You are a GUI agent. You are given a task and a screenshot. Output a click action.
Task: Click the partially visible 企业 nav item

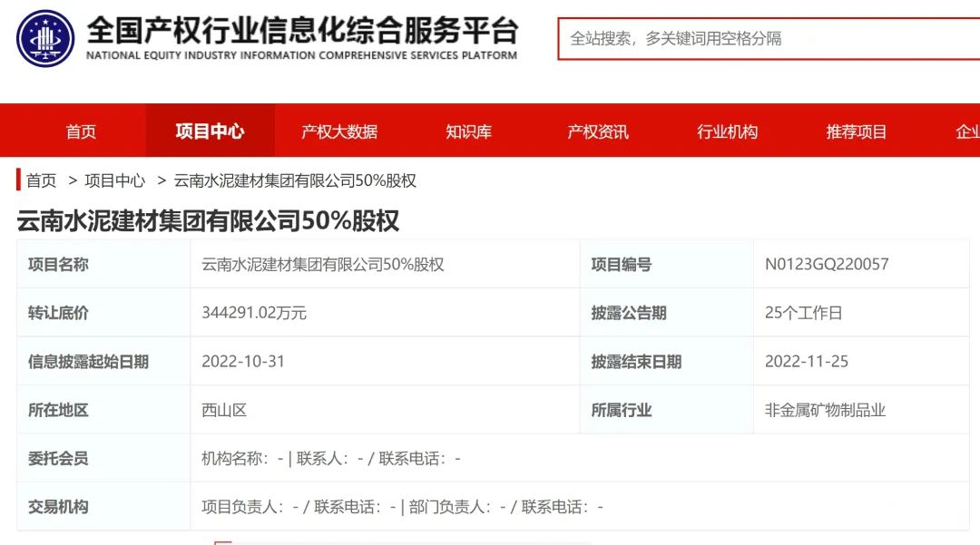(966, 131)
